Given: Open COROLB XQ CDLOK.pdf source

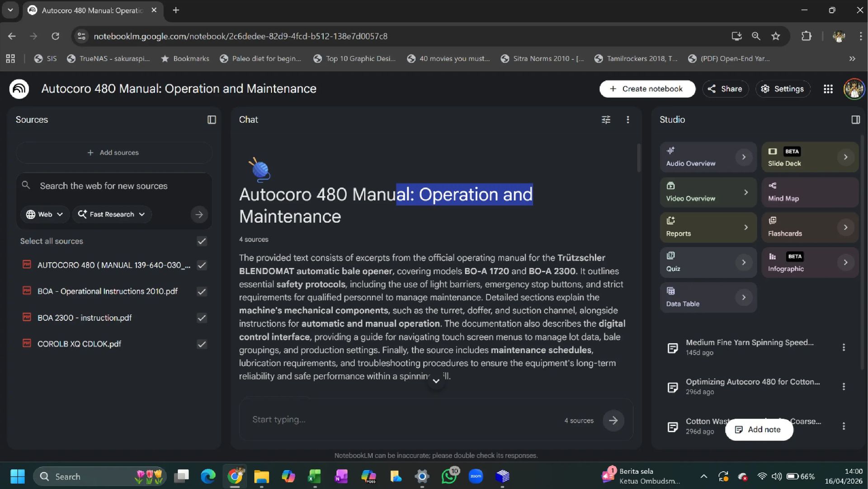Looking at the screenshot, I should click(x=79, y=344).
